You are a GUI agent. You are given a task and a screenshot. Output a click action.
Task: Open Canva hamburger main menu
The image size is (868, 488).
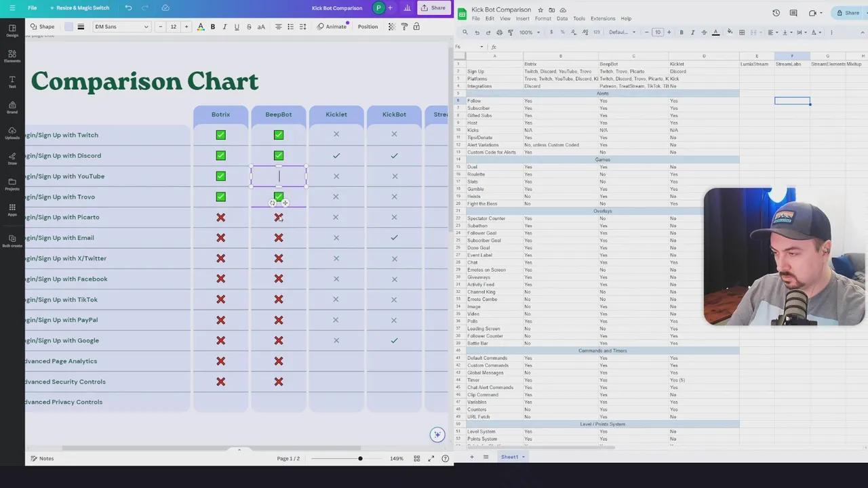click(12, 8)
